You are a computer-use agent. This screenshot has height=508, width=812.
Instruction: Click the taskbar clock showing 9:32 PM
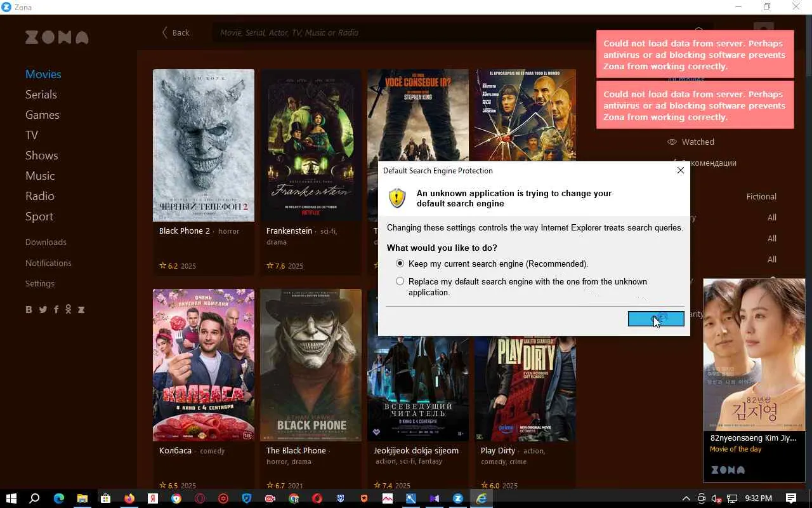pyautogui.click(x=758, y=498)
